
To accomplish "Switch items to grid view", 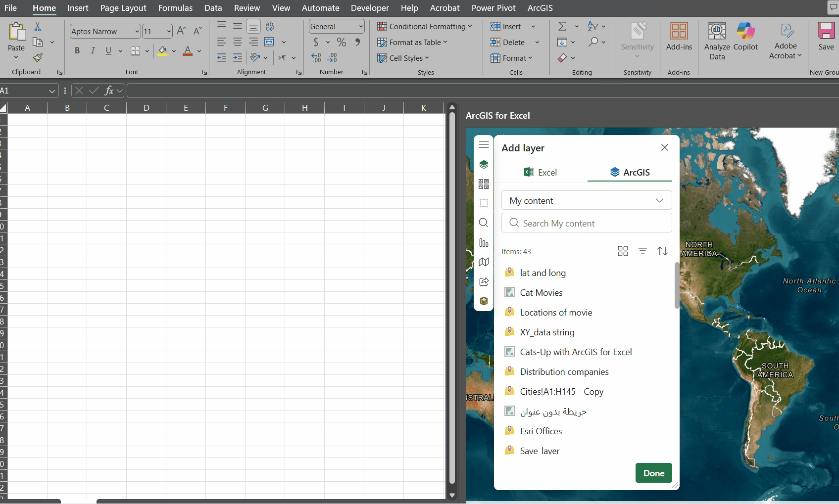I will pos(623,251).
